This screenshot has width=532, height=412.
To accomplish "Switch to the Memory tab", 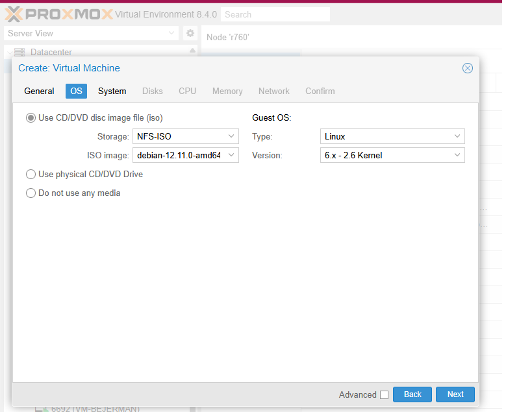I will [x=227, y=91].
